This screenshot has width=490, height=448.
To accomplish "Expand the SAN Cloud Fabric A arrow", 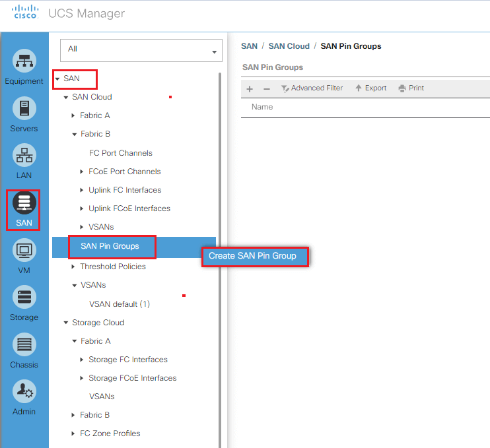I will click(73, 115).
